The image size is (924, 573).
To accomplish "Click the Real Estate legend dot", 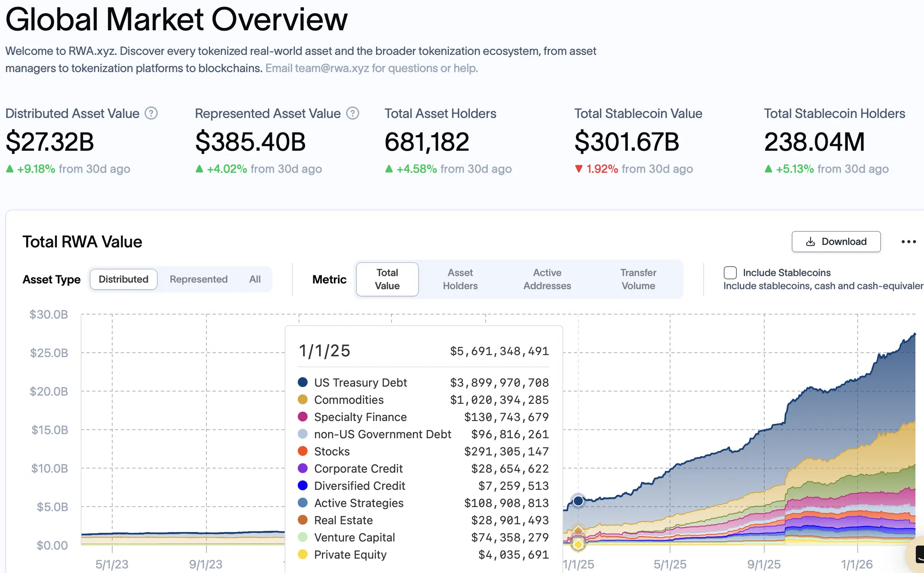I will coord(302,520).
